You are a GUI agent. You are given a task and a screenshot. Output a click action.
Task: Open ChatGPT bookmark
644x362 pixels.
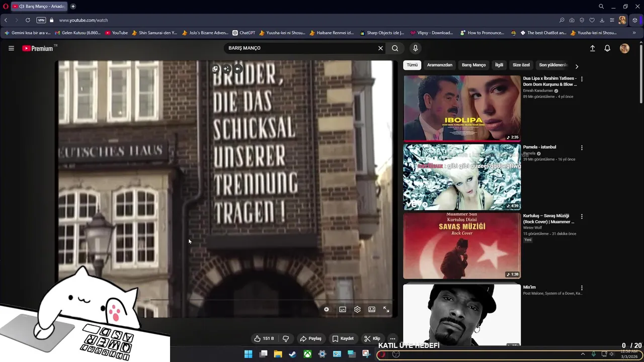[244, 33]
